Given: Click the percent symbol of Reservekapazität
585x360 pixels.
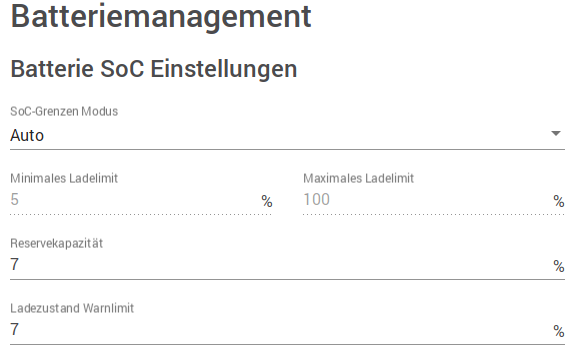Looking at the screenshot, I should tap(559, 266).
